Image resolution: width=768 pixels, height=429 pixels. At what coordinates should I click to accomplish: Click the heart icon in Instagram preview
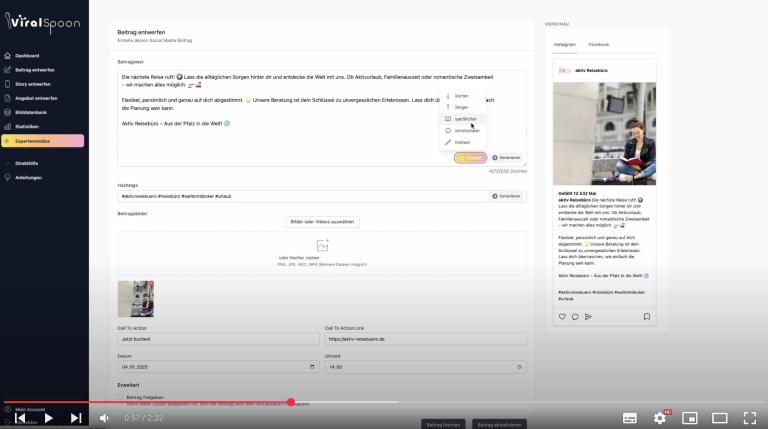point(561,316)
